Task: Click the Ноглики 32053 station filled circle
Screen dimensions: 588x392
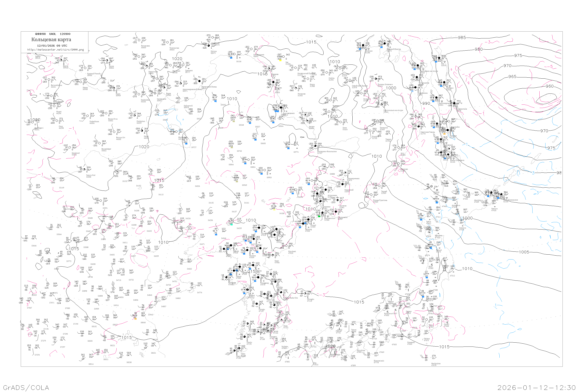Action: [x=444, y=82]
